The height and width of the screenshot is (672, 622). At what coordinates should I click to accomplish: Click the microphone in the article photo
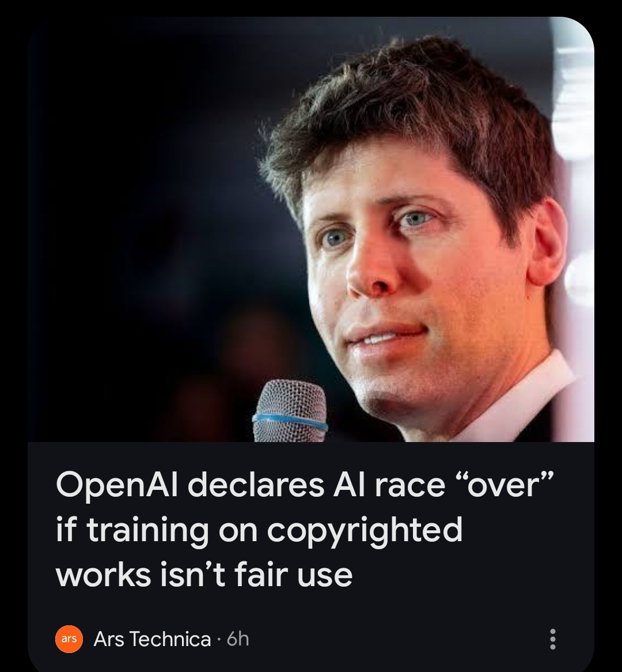pyautogui.click(x=290, y=411)
